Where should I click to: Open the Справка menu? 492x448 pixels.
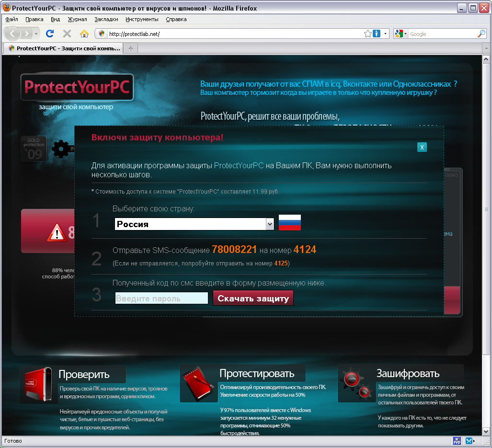click(x=176, y=19)
